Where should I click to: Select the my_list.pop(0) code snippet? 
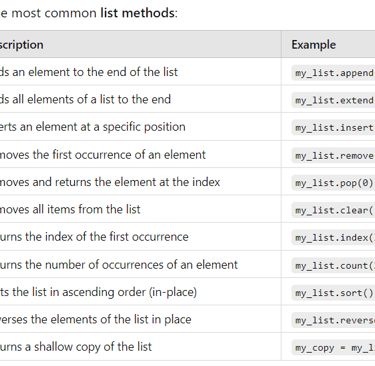click(333, 183)
